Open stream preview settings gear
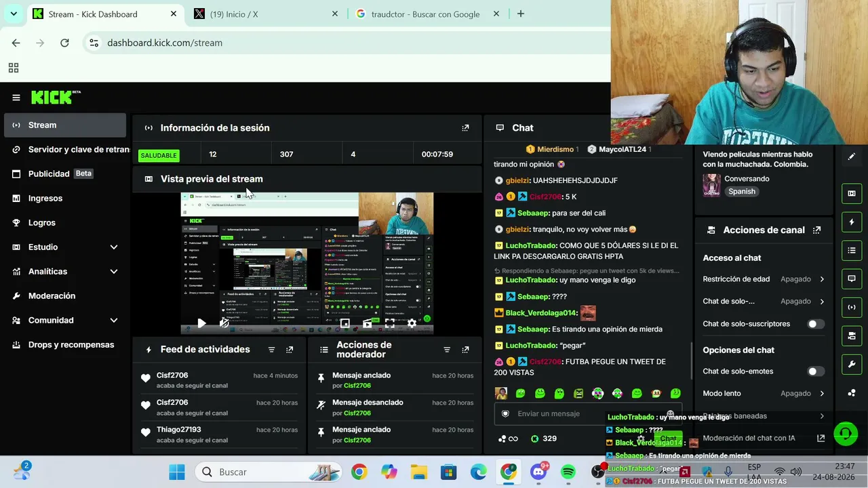The width and height of the screenshot is (868, 488). pos(412,323)
